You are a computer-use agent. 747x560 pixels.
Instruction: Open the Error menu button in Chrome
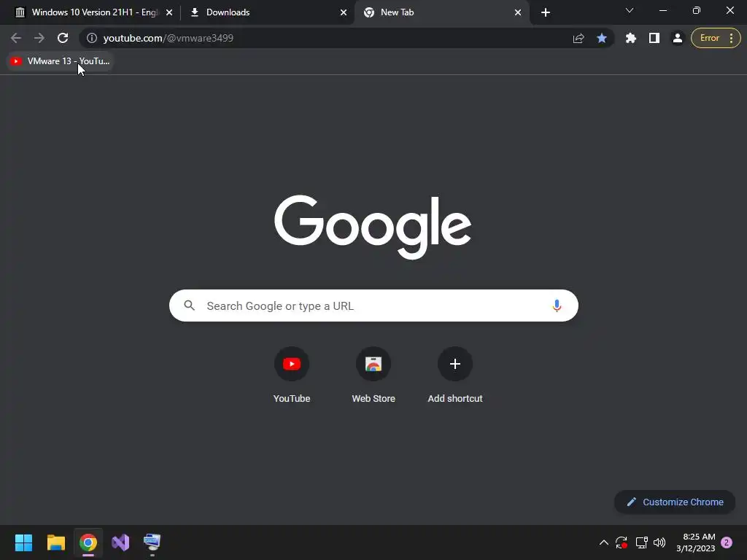tap(716, 38)
